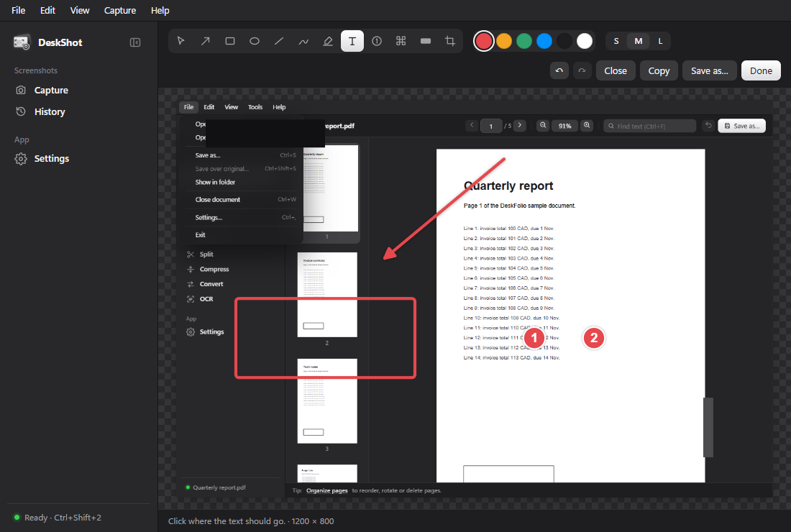Open the Help menu
Viewport: 791px width, 532px height.
click(160, 11)
